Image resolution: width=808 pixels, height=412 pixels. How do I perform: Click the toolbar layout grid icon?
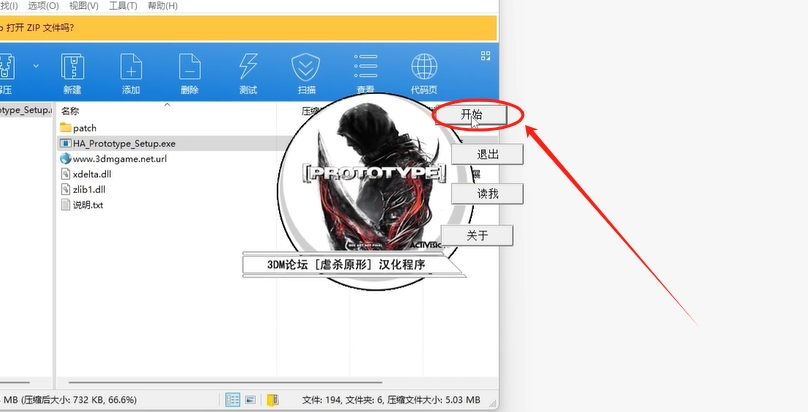coord(485,56)
